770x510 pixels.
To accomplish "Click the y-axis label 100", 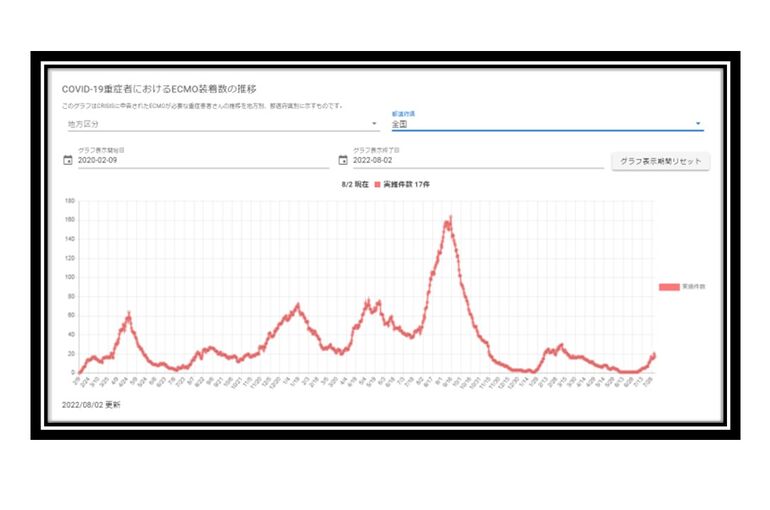I will [70, 277].
